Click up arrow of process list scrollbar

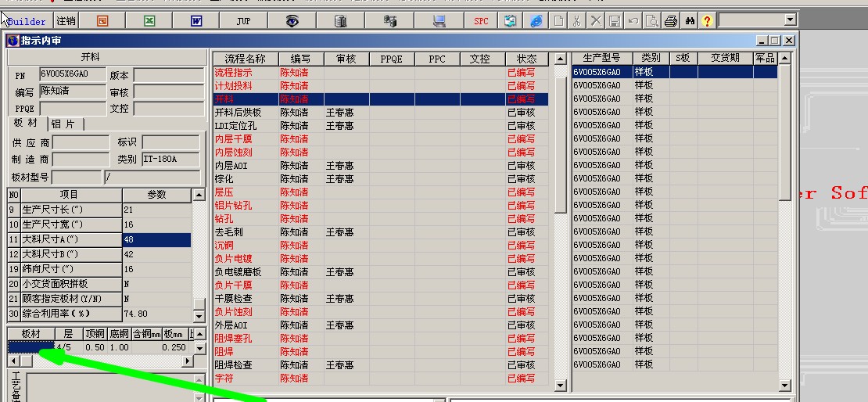pos(560,59)
